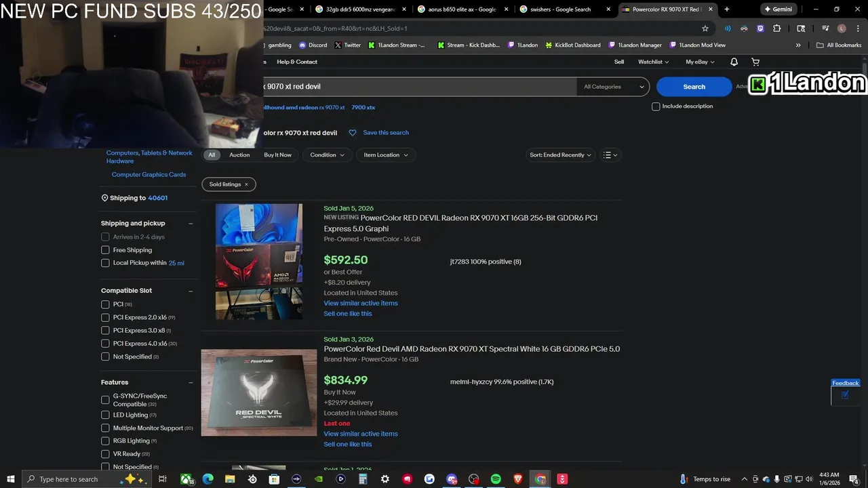
Task: Switch to the swishers Google Search tab
Action: (564, 9)
